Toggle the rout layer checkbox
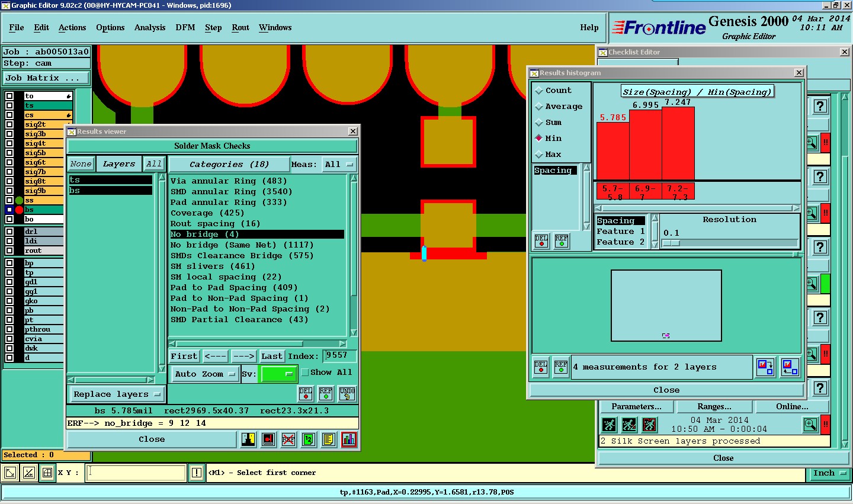The height and width of the screenshot is (504, 853). click(x=9, y=251)
